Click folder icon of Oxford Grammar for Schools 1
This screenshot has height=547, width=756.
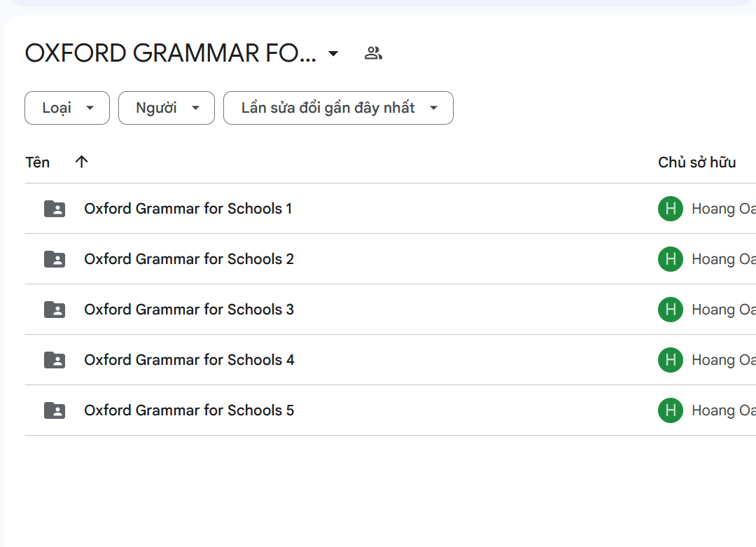click(x=55, y=209)
